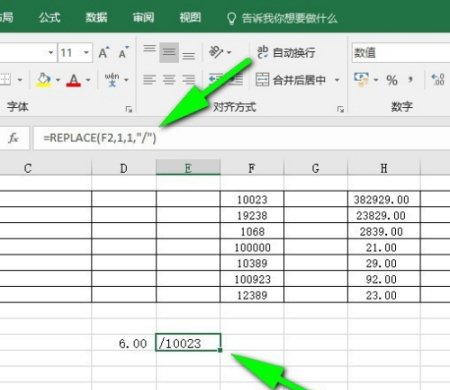Select column E header
450x390 pixels.
pyautogui.click(x=188, y=168)
